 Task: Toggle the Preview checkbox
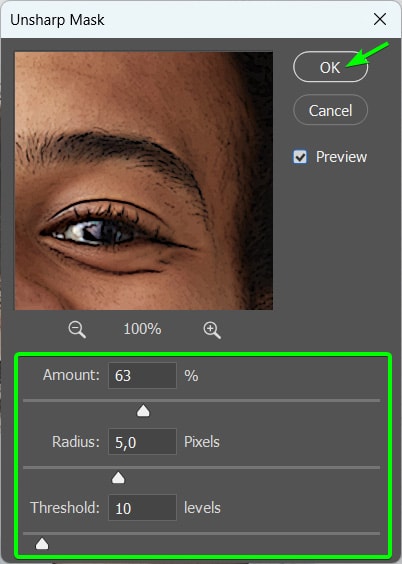coord(300,157)
